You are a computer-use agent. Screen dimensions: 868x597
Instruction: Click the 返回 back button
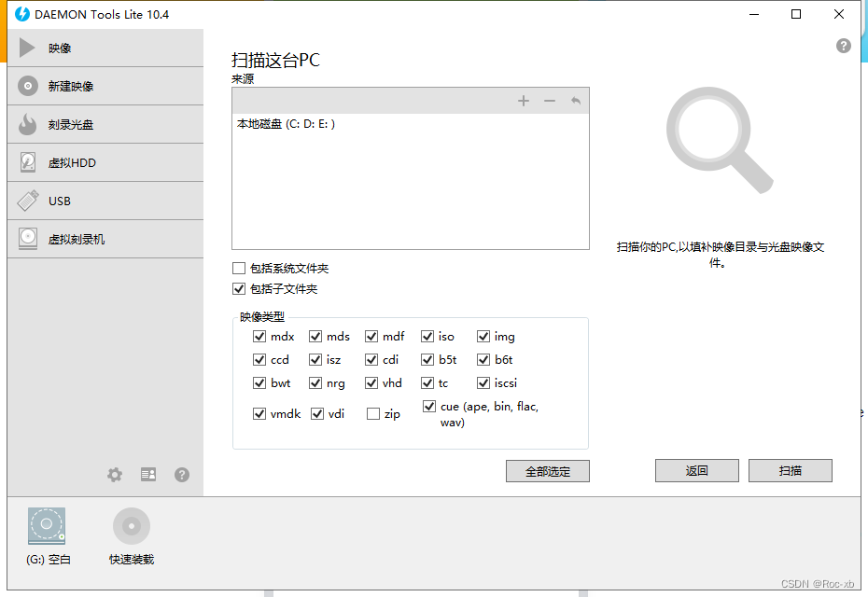click(697, 471)
